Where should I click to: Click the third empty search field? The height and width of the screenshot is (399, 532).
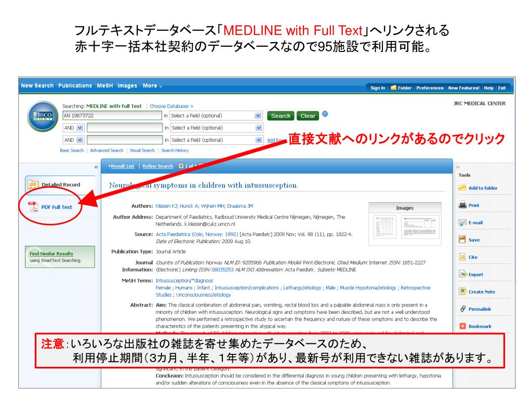125,140
